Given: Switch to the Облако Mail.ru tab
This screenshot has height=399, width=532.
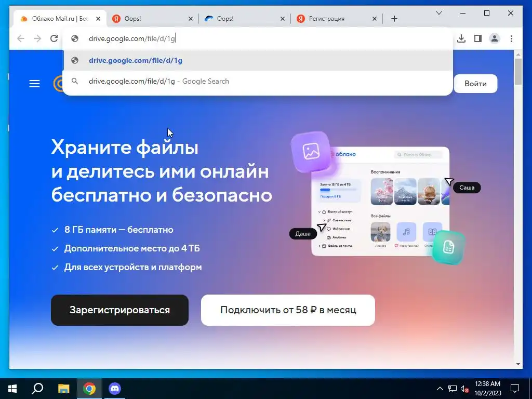Looking at the screenshot, I should click(x=60, y=19).
